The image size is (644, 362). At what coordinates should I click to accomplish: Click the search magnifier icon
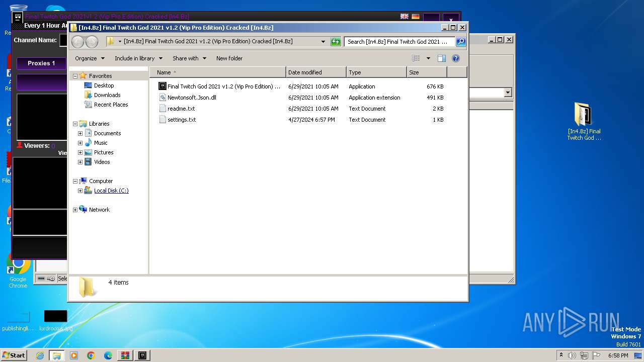point(460,42)
